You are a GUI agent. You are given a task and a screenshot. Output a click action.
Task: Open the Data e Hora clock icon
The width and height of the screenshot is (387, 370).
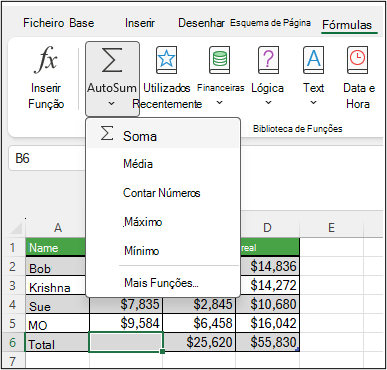coord(357,60)
